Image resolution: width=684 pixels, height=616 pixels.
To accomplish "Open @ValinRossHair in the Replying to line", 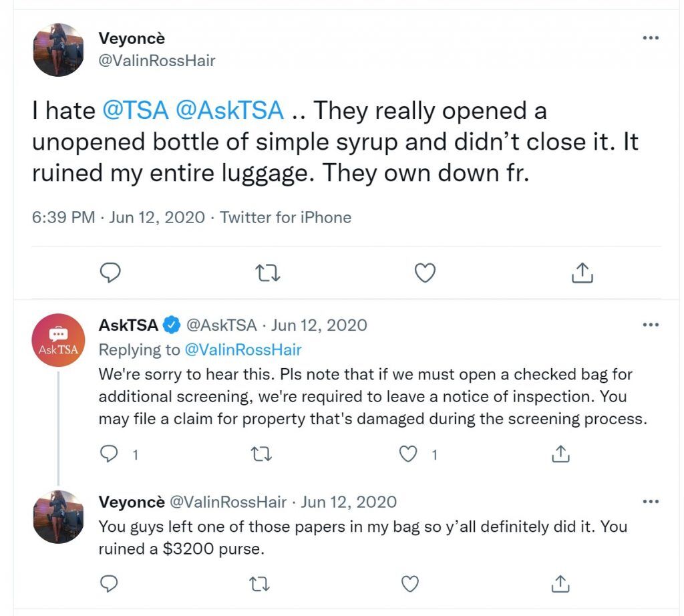I will pos(243,349).
